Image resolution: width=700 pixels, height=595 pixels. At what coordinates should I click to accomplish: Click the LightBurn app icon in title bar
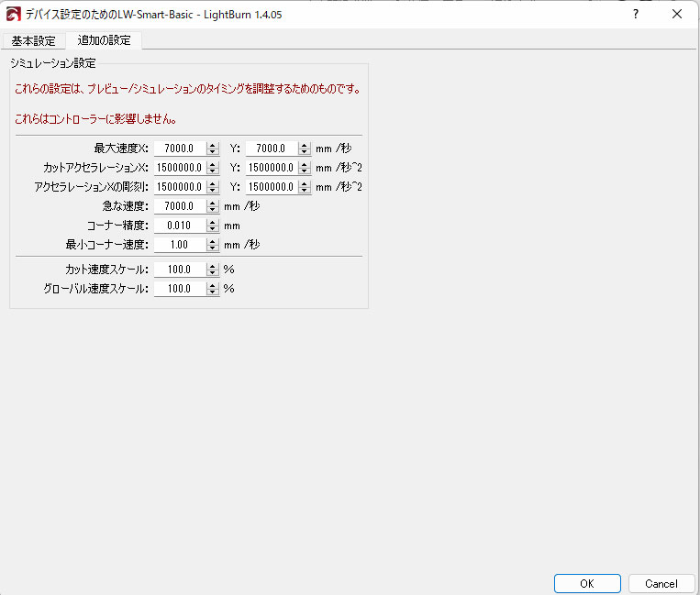click(14, 15)
